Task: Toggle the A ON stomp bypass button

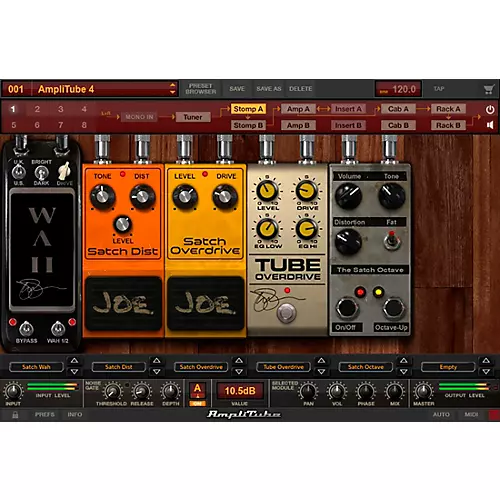Action: coord(197,394)
